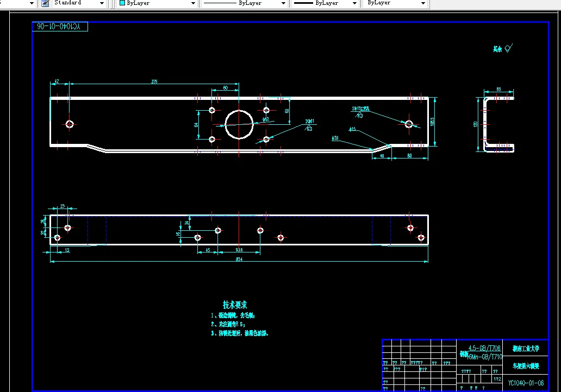
Task: Select the 375 dimension text
Action: (x=154, y=81)
